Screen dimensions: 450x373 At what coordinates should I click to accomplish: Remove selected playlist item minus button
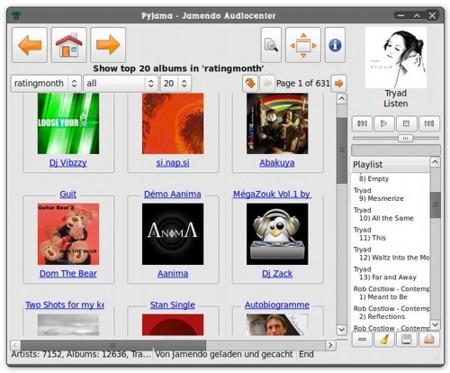(x=362, y=339)
